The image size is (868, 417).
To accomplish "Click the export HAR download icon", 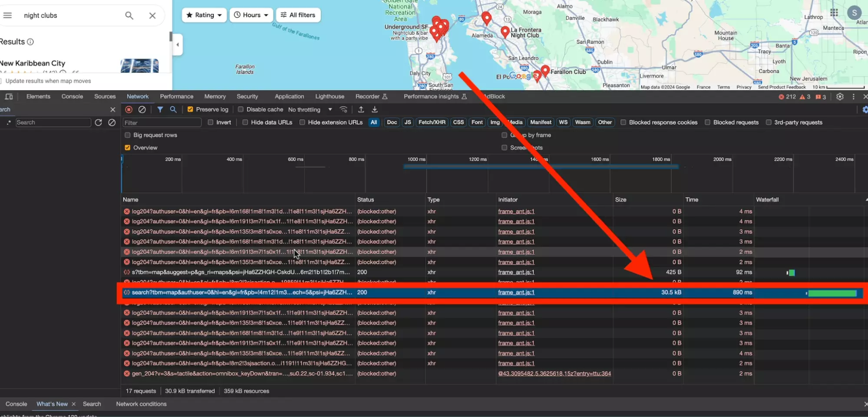I will point(375,109).
